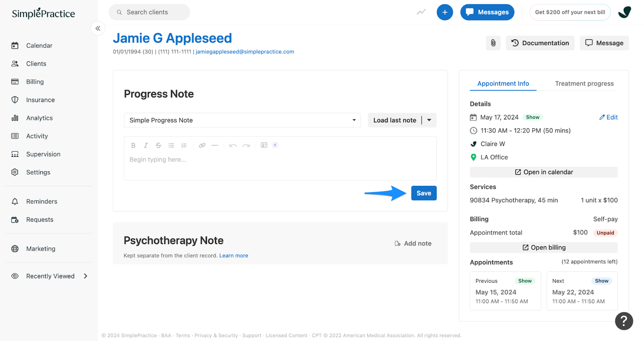Expand Recently Viewed chevron
The height and width of the screenshot is (341, 644).
coord(85,276)
